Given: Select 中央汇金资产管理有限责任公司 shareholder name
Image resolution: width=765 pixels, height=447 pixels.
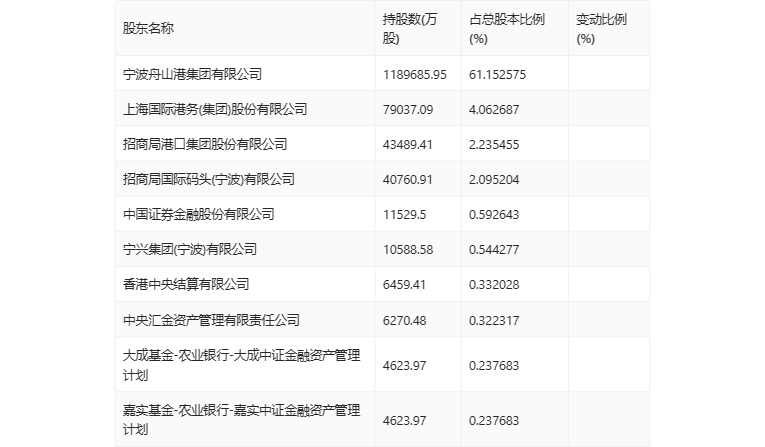Looking at the screenshot, I should click(x=211, y=320).
